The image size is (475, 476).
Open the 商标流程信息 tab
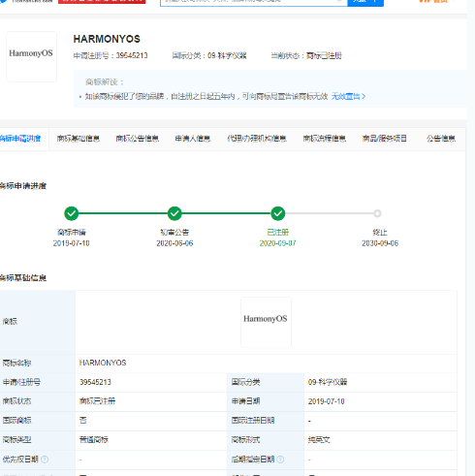click(x=325, y=139)
